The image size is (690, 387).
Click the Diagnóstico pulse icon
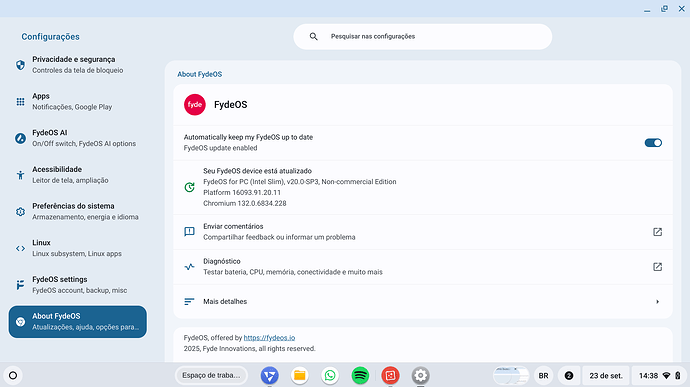(x=189, y=267)
